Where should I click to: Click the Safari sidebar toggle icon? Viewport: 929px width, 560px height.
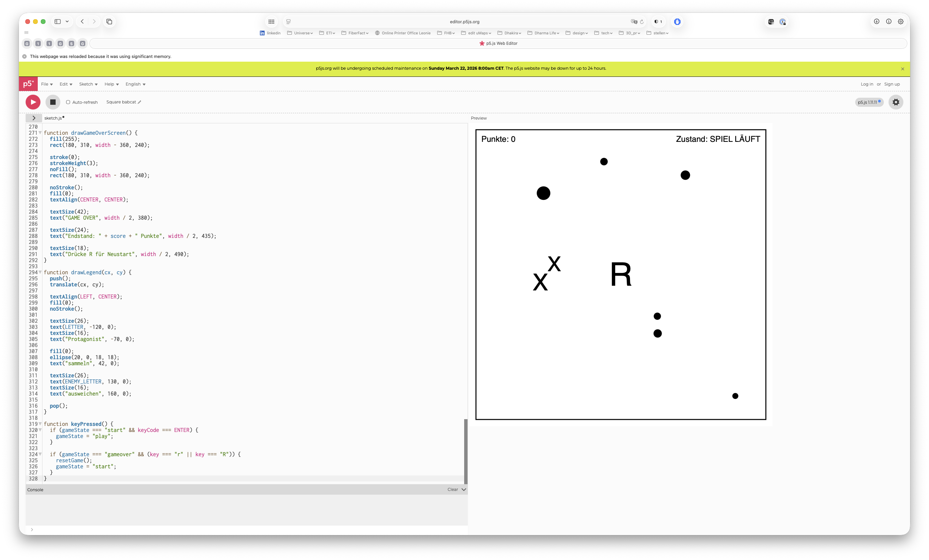58,22
